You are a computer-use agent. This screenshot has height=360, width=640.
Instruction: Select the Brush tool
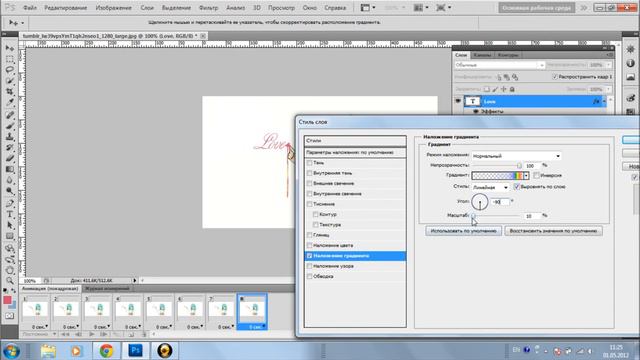coord(10,126)
